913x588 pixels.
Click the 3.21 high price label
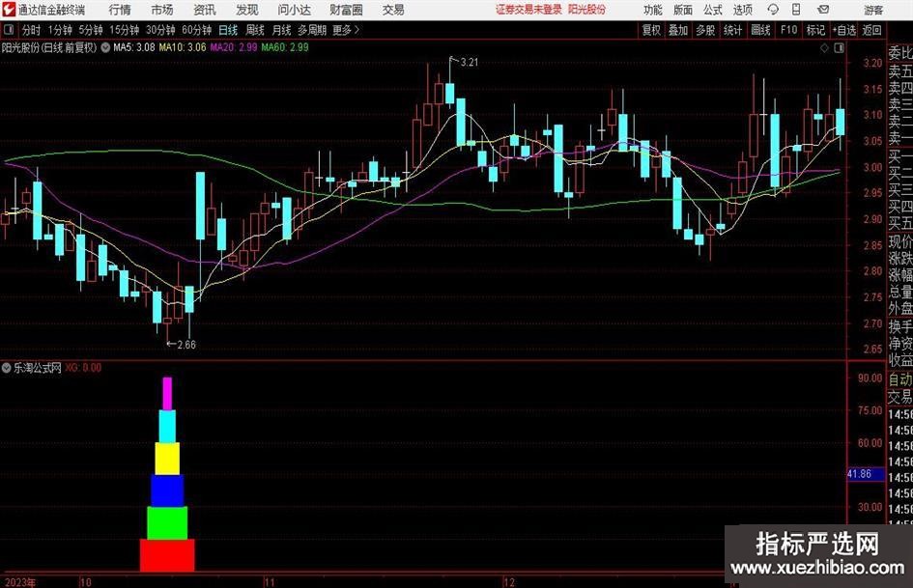[x=469, y=62]
